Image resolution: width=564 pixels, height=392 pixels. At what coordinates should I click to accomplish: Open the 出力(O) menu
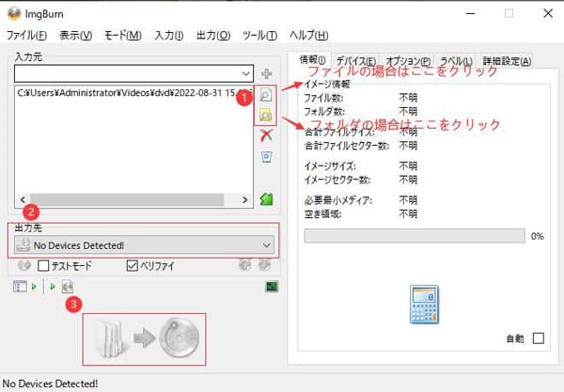pyautogui.click(x=213, y=35)
